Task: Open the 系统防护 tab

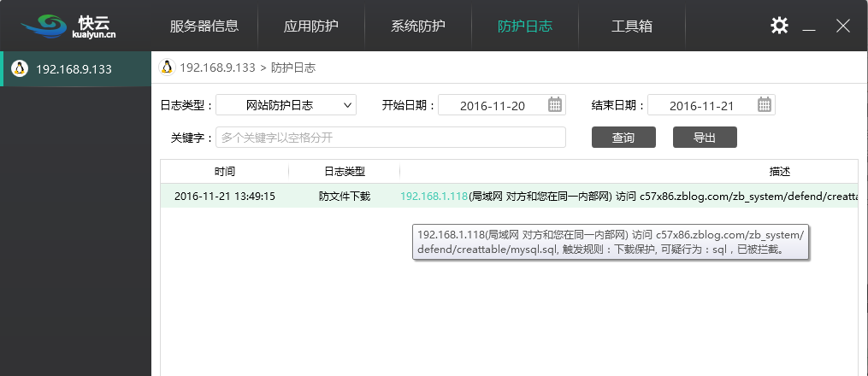Action: 418,26
